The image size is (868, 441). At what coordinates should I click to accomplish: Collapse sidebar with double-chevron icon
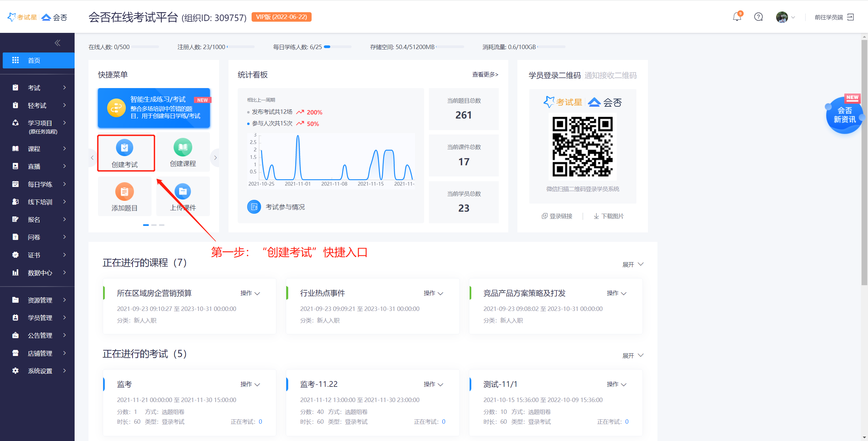coord(57,43)
